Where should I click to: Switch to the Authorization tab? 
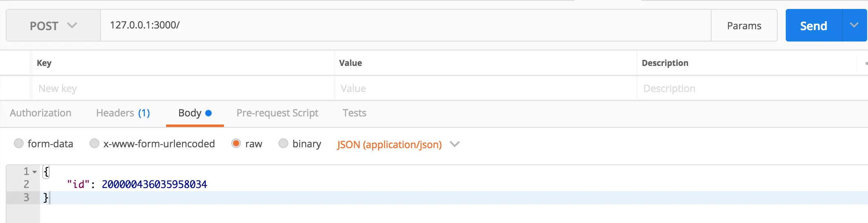pyautogui.click(x=40, y=113)
